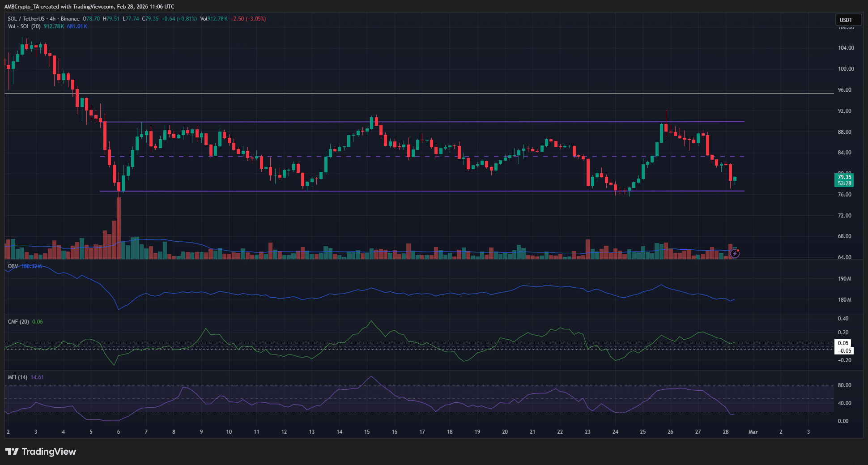Click date 20 on the time axis
This screenshot has height=465, width=868.
pyautogui.click(x=505, y=432)
